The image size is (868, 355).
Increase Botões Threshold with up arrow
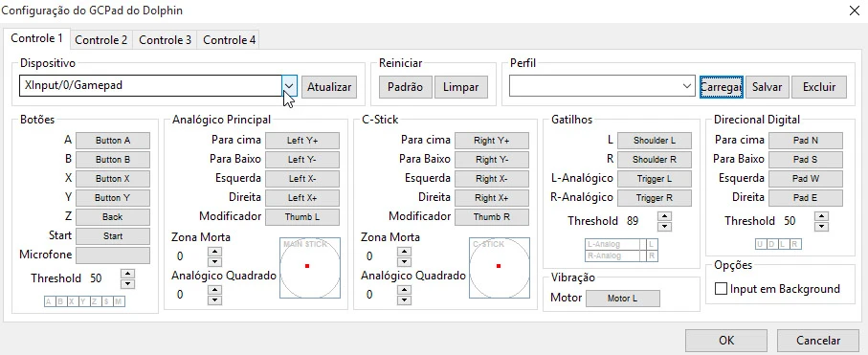[x=128, y=274]
